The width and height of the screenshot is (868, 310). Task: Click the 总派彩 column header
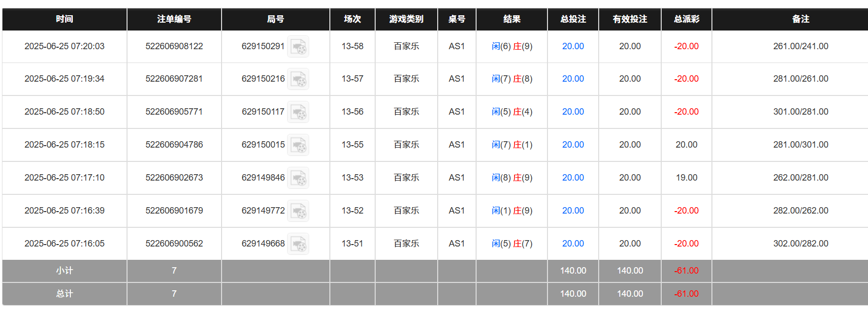[686, 19]
